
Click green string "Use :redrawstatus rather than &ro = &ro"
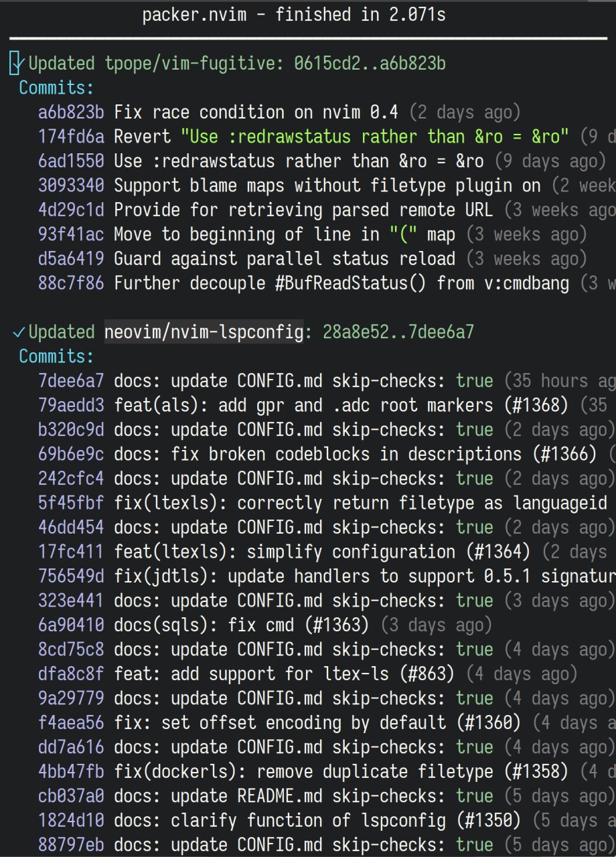coord(375,137)
